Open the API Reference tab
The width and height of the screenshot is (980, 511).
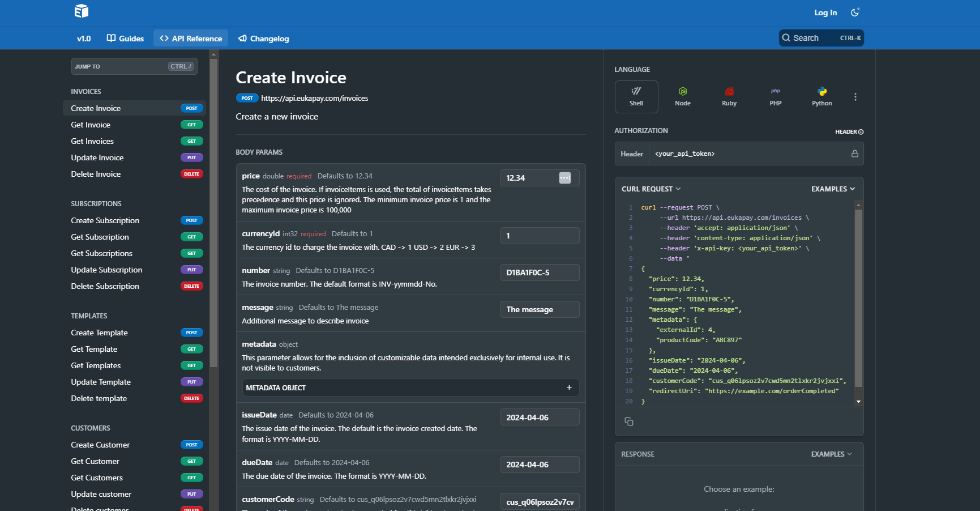(191, 39)
